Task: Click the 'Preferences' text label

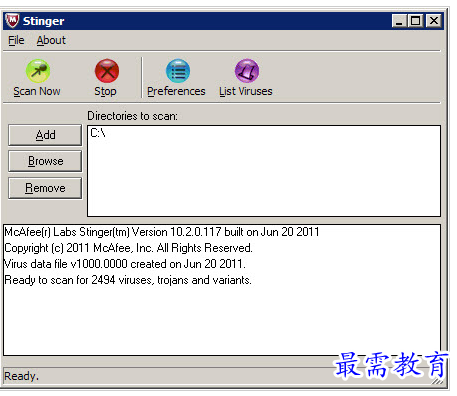Action: (x=176, y=91)
